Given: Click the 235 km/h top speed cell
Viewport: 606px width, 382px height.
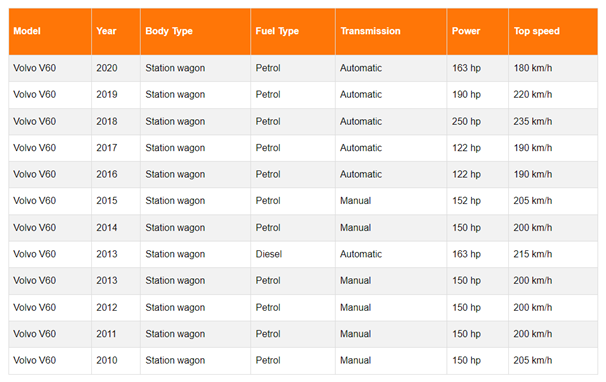Looking at the screenshot, I should point(553,121).
